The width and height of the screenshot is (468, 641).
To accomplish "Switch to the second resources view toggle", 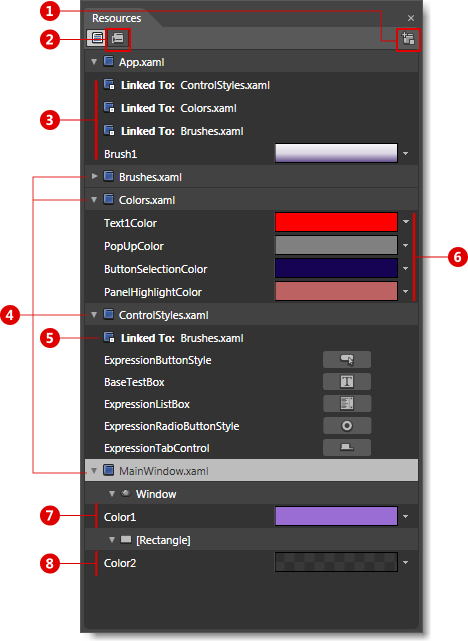I will pos(118,38).
